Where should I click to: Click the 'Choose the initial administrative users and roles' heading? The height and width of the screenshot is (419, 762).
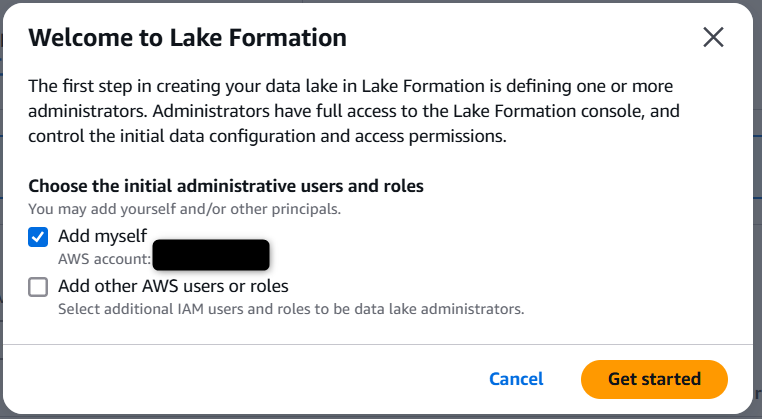click(226, 186)
